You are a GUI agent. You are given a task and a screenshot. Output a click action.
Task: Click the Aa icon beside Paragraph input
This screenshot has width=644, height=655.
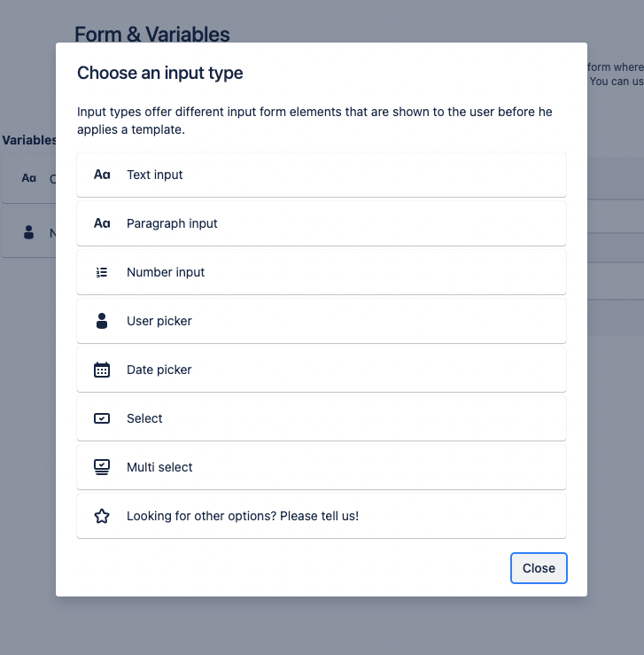click(x=102, y=223)
